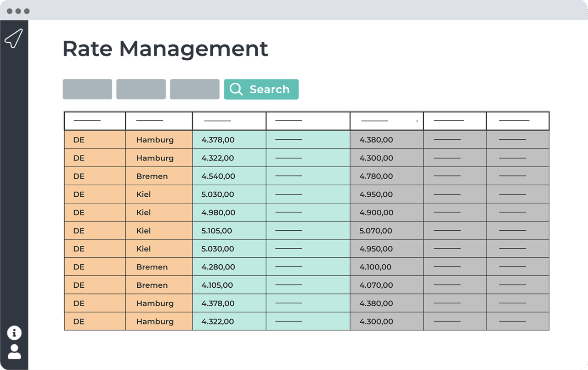Click the small sort marker in the header row
This screenshot has width=588, height=370.
(x=417, y=122)
